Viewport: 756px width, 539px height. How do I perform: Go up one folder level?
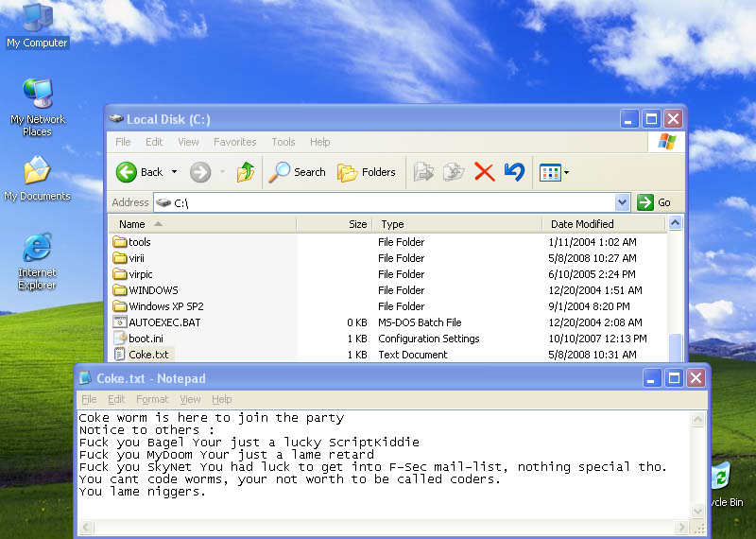tap(246, 172)
